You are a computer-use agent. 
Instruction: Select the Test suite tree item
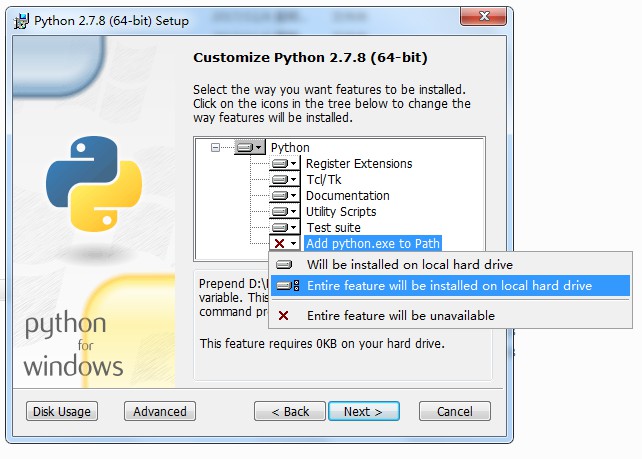coord(334,227)
